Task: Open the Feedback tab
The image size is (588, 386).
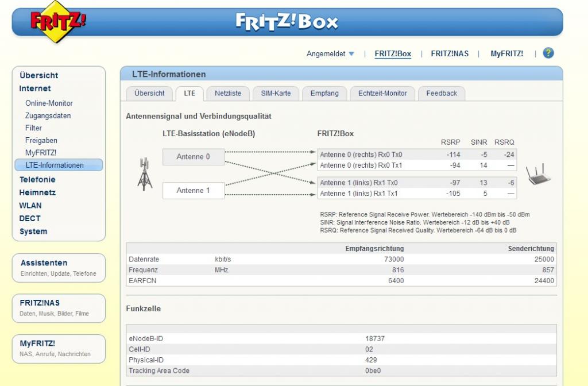Action: (442, 94)
